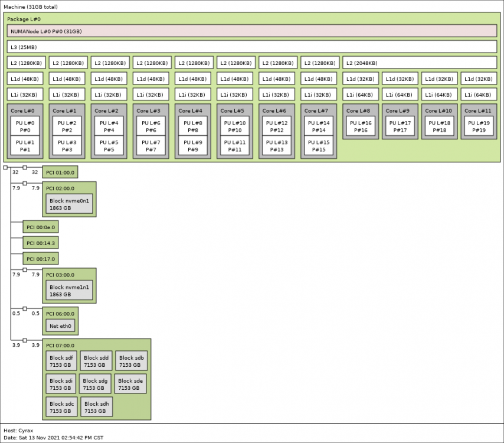This screenshot has width=504, height=443.
Task: Click bridge node square before PCI 01:00.0
Action: tap(25, 167)
